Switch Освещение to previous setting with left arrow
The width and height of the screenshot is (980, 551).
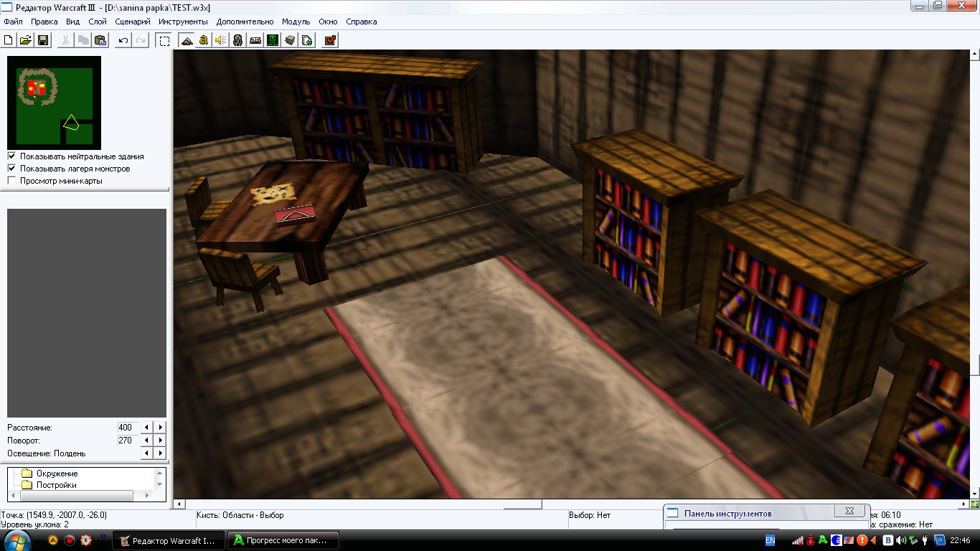pos(147,453)
